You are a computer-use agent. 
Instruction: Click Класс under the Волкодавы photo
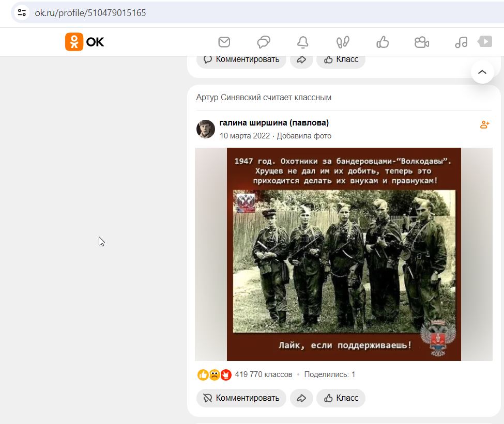click(x=341, y=398)
